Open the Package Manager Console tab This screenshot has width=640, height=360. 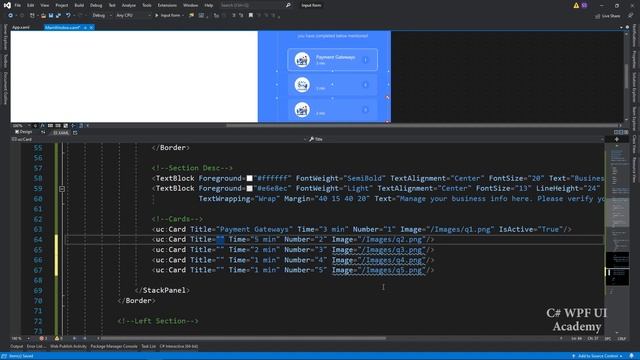(114, 347)
